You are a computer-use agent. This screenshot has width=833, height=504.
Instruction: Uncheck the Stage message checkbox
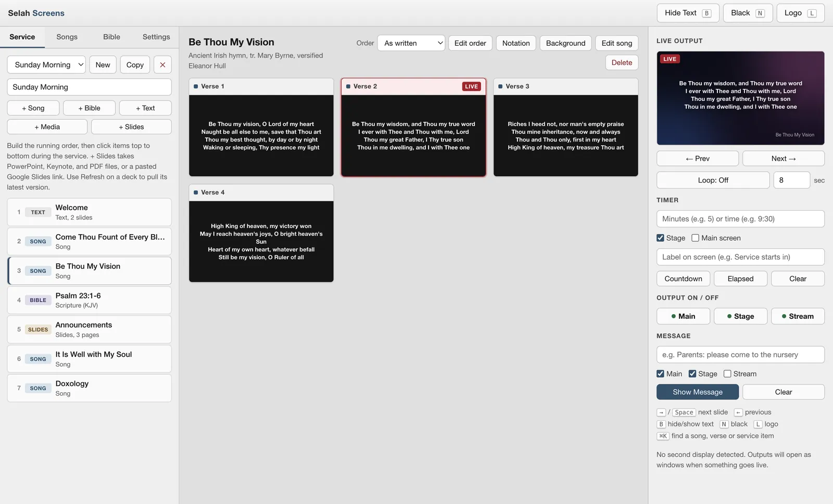[692, 374]
